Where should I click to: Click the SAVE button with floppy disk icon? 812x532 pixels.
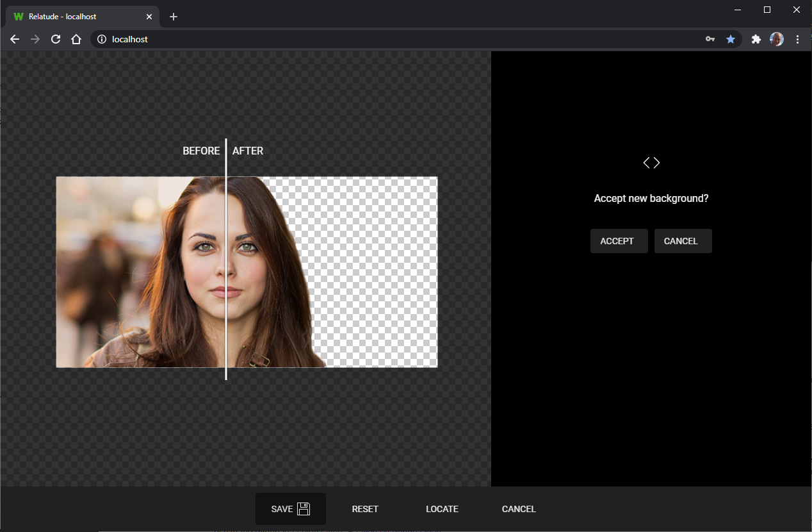[x=290, y=509]
